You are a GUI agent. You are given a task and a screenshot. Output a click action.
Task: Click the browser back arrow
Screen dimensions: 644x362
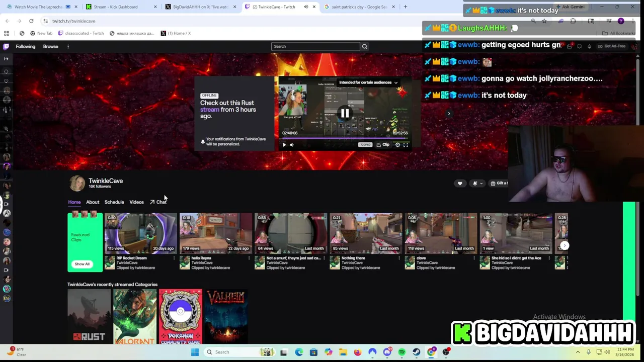coord(7,21)
